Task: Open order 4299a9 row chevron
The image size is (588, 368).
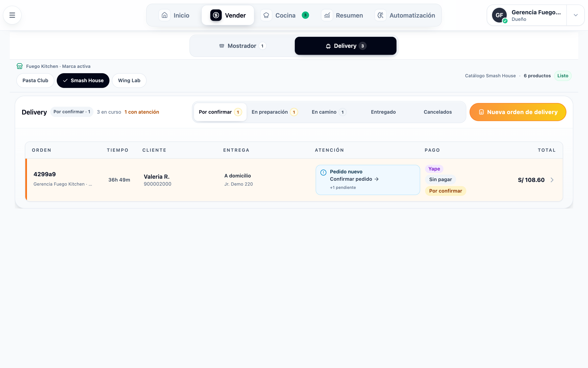Action: click(552, 180)
